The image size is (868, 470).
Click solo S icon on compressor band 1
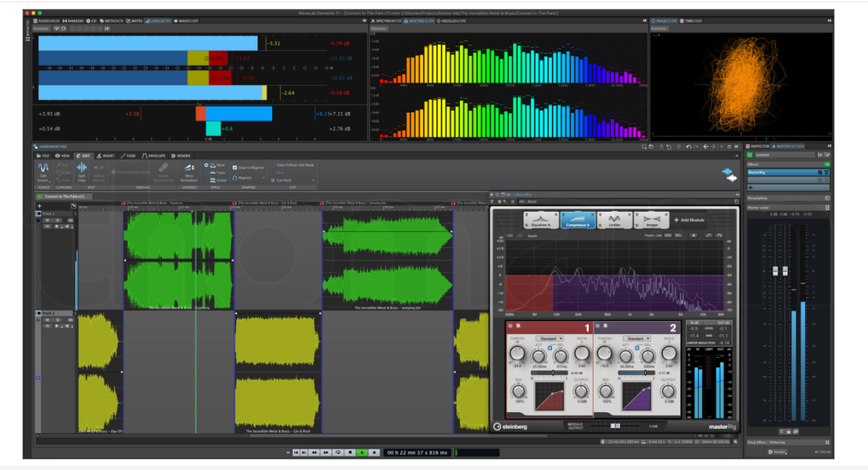pyautogui.click(x=518, y=326)
